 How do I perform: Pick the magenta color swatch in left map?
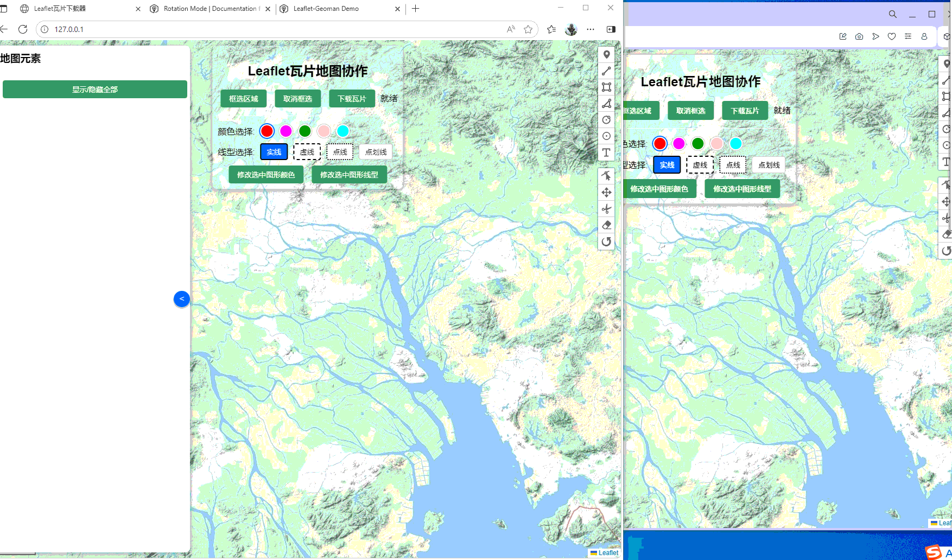point(286,131)
